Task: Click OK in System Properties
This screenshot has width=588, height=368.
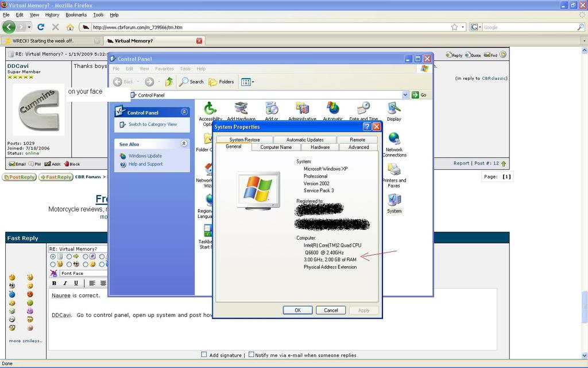Action: [x=298, y=310]
